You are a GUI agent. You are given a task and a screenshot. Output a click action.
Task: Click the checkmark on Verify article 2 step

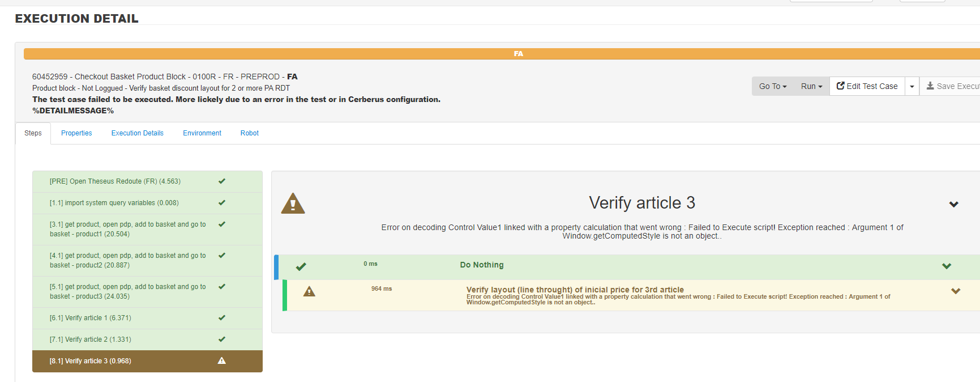222,339
